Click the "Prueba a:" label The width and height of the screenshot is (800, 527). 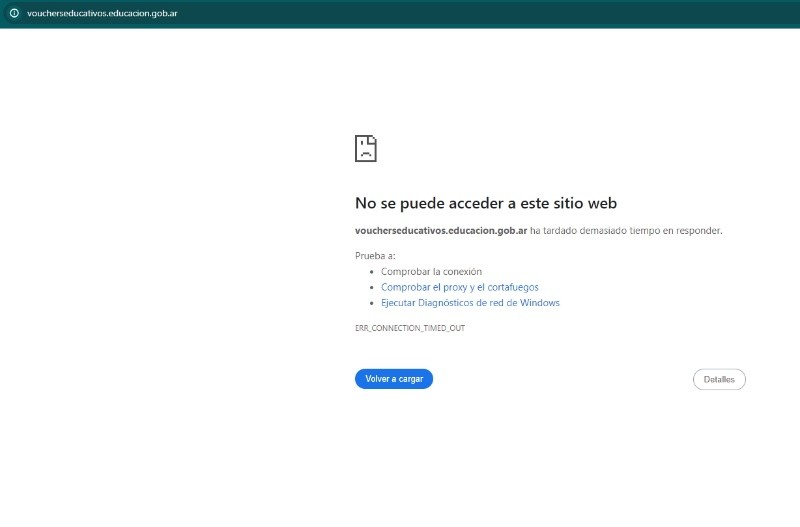tap(375, 256)
